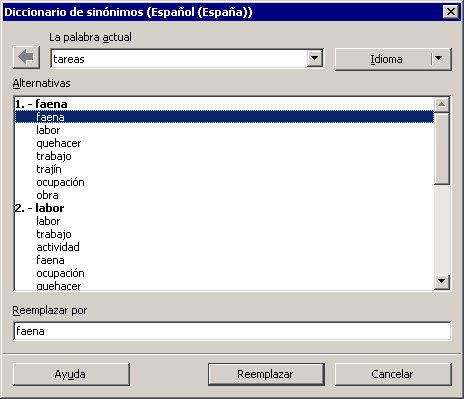The width and height of the screenshot is (464, 399).
Task: Pick the synonym 'actividad'
Action: [x=58, y=247]
